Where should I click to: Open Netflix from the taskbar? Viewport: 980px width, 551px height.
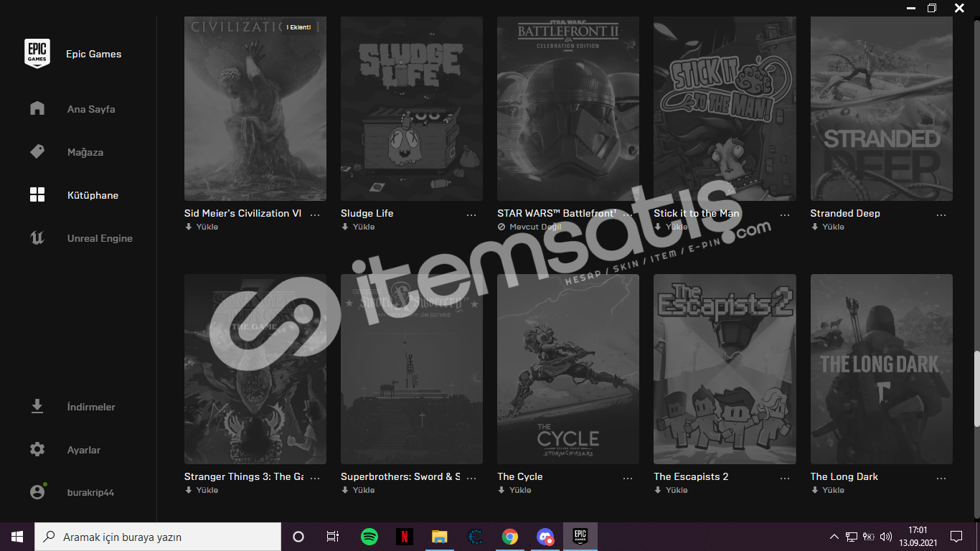pos(405,537)
